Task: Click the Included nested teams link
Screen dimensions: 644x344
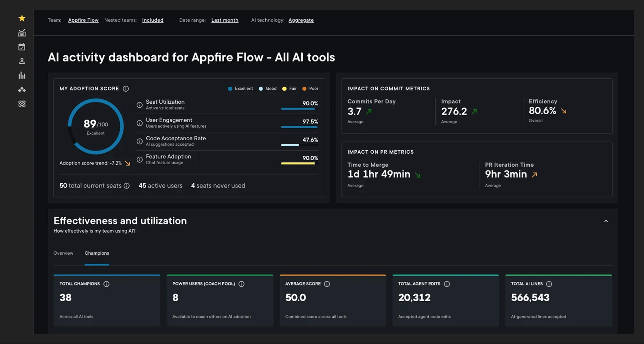Action: 153,20
